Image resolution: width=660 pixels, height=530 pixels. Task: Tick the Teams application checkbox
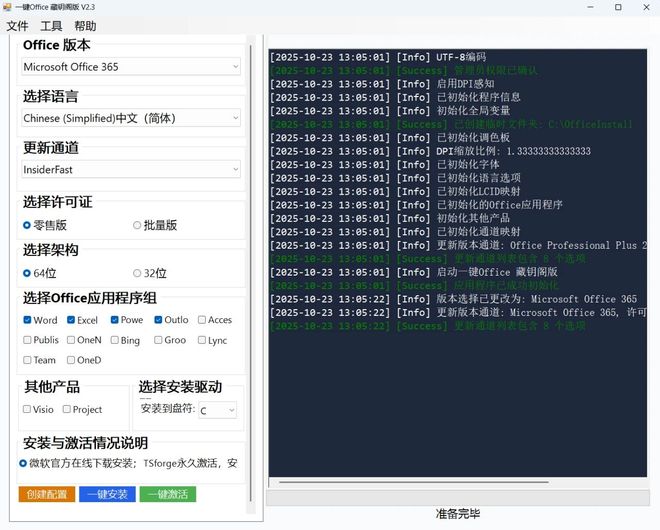pyautogui.click(x=27, y=360)
